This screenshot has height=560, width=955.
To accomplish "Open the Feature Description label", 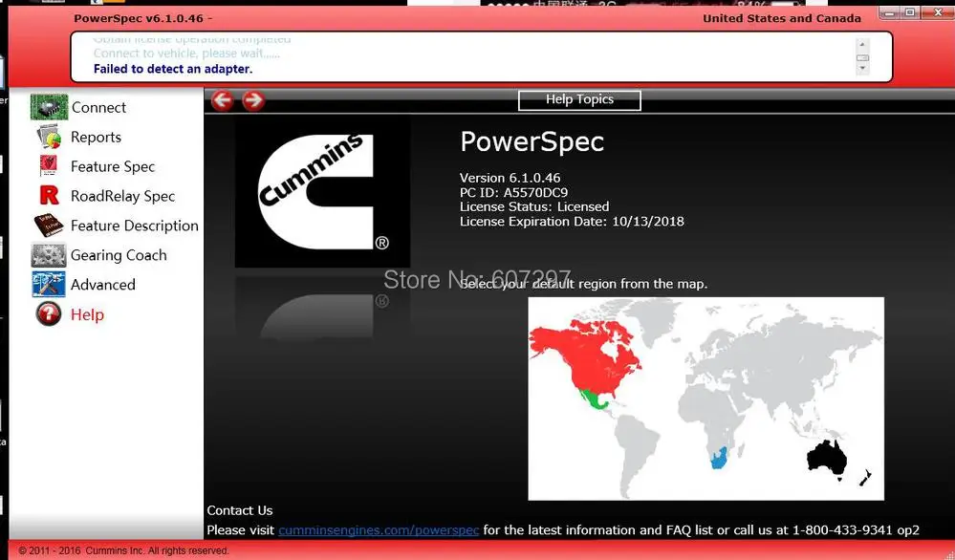I will [x=135, y=226].
